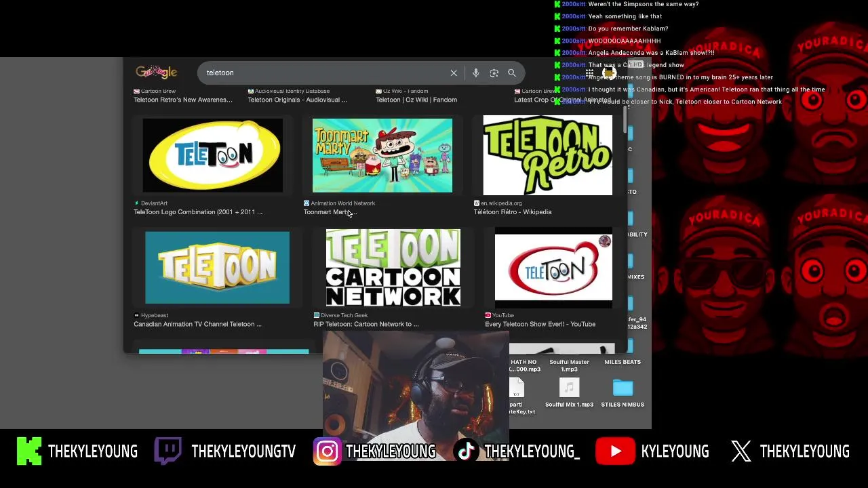Open 'Toonmart Marty' result title

(x=330, y=212)
